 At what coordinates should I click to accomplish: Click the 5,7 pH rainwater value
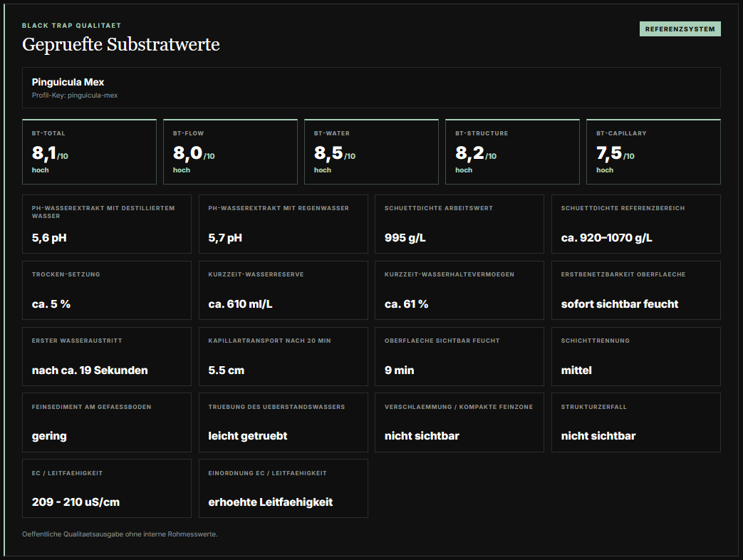tap(225, 238)
